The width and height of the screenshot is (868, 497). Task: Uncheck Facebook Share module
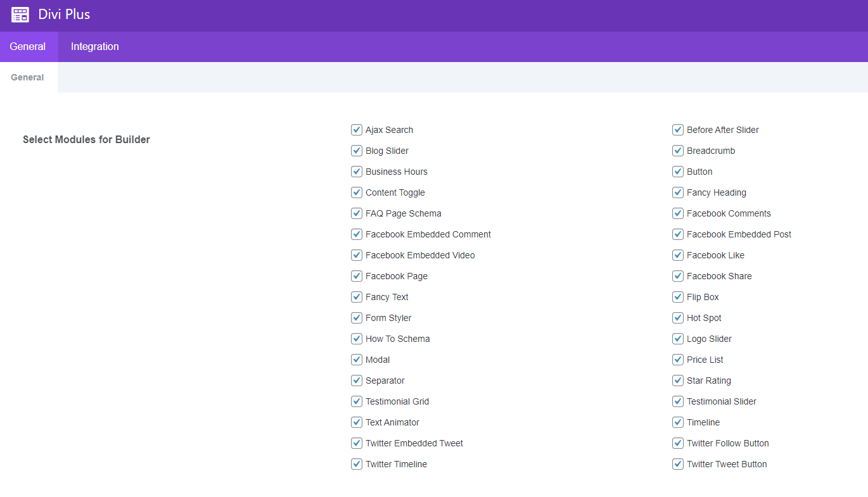click(678, 276)
